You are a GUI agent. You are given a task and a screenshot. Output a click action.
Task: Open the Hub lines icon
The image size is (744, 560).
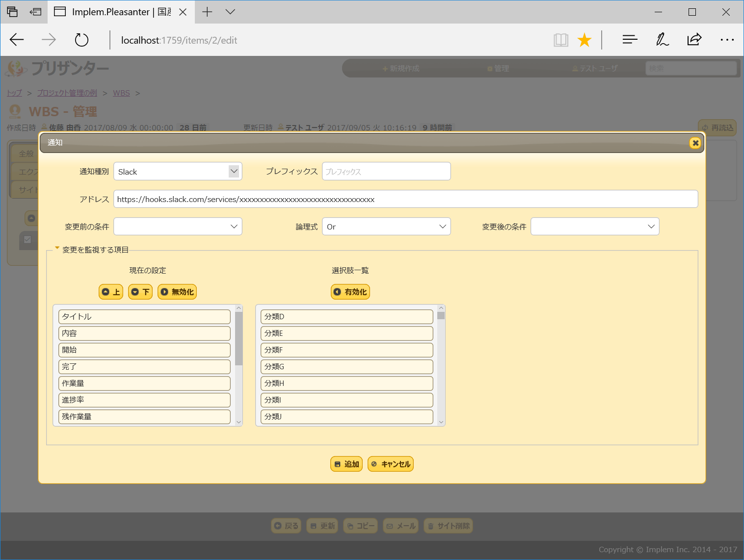(x=630, y=40)
